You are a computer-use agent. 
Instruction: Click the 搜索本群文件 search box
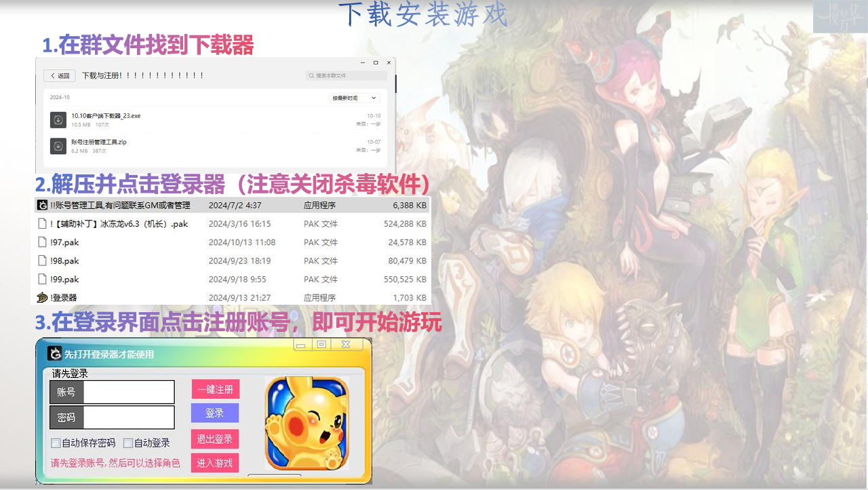click(x=346, y=76)
